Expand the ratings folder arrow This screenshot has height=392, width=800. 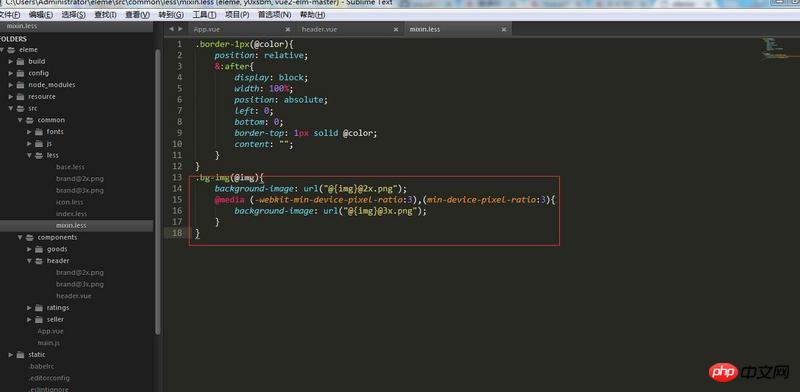[x=29, y=308]
